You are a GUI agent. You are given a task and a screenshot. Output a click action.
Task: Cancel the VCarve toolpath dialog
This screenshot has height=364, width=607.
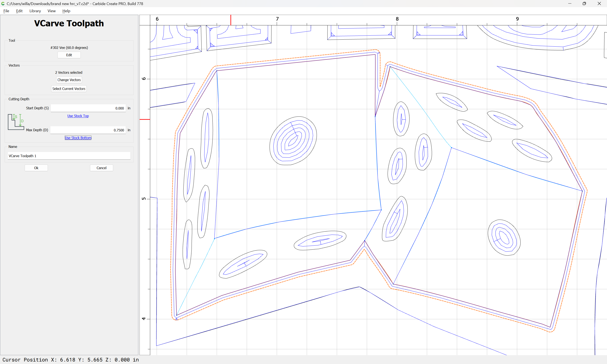(101, 168)
